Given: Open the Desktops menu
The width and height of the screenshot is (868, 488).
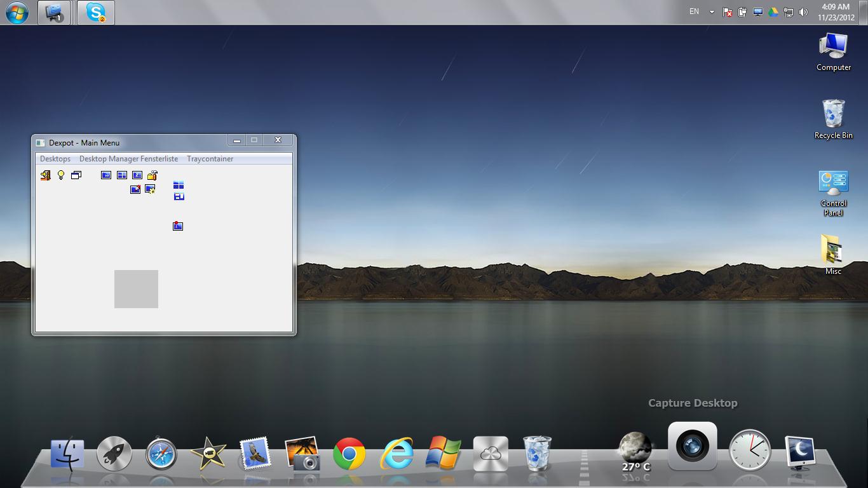Looking at the screenshot, I should (x=55, y=158).
